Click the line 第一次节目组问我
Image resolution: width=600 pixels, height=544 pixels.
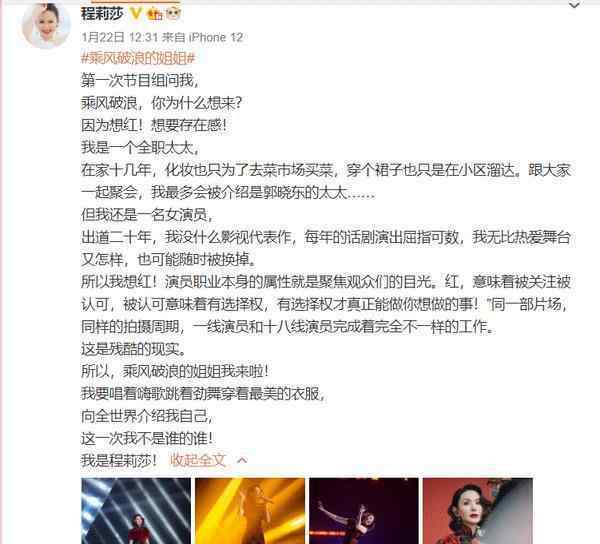(140, 81)
